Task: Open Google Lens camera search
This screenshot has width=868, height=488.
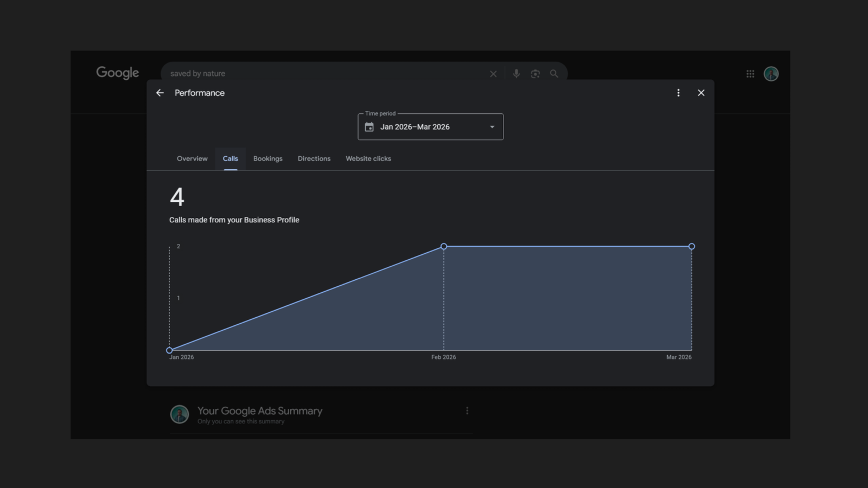Action: [535, 73]
